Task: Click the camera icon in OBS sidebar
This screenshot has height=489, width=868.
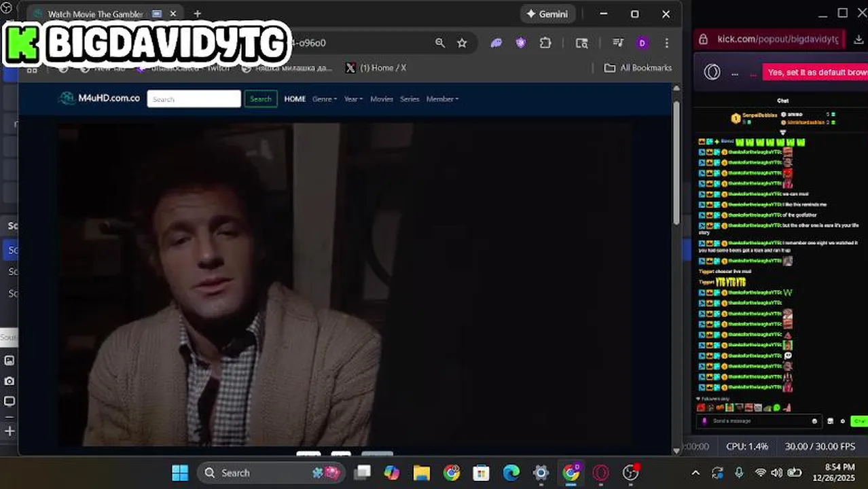Action: click(x=10, y=381)
